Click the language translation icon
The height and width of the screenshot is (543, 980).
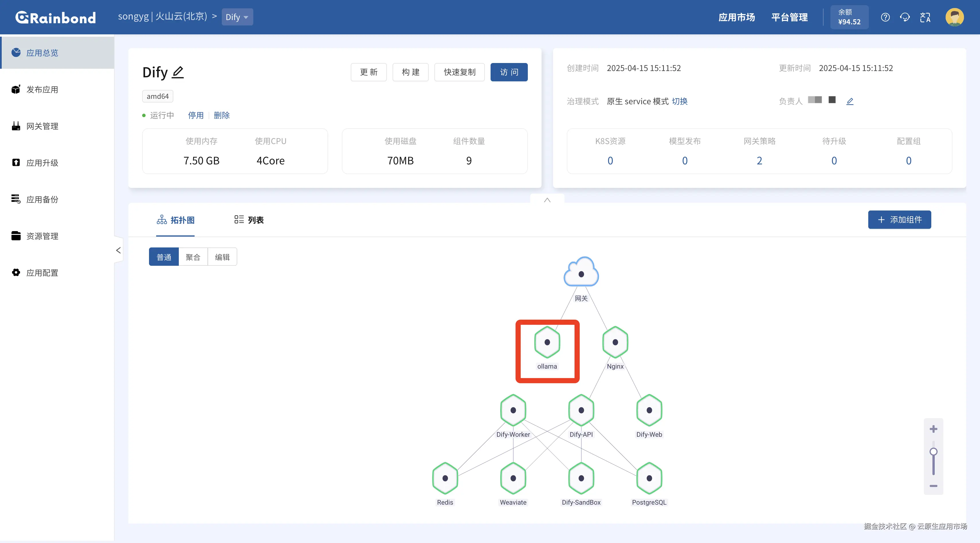(925, 17)
